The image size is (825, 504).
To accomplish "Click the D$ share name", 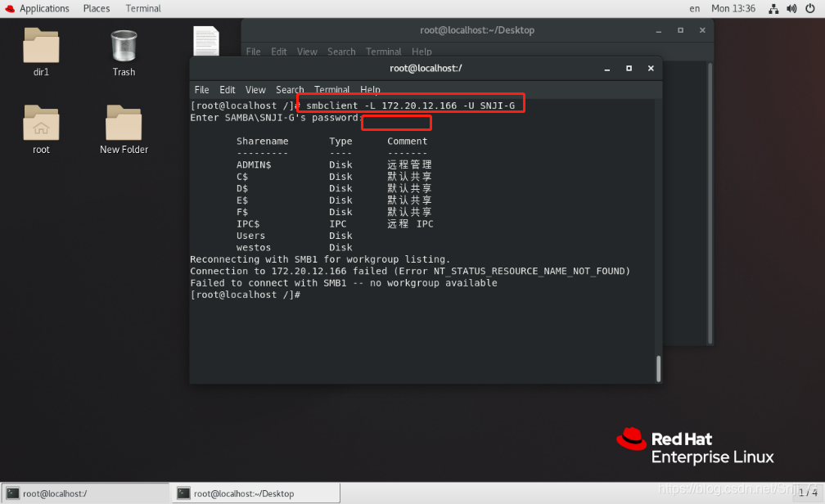I will (x=242, y=188).
